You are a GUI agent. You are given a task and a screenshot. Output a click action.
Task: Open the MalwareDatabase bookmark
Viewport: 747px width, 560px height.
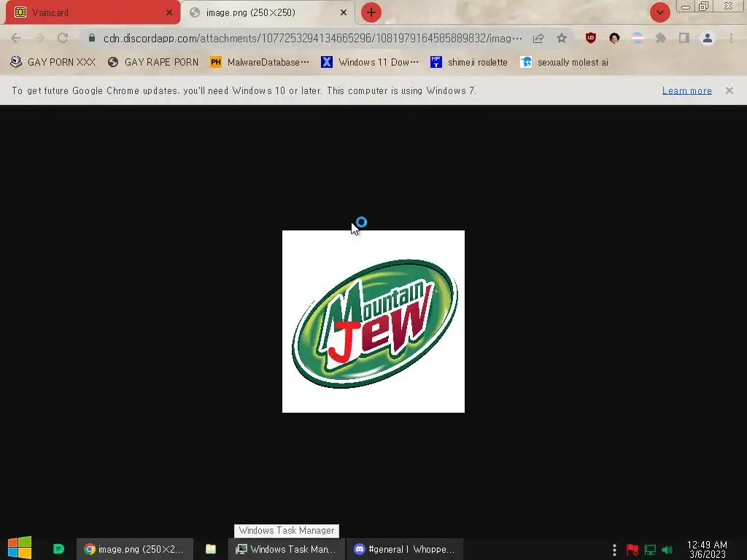tap(260, 63)
